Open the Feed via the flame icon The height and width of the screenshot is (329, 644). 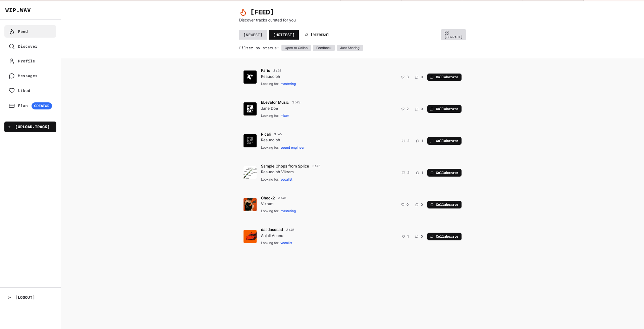[12, 31]
